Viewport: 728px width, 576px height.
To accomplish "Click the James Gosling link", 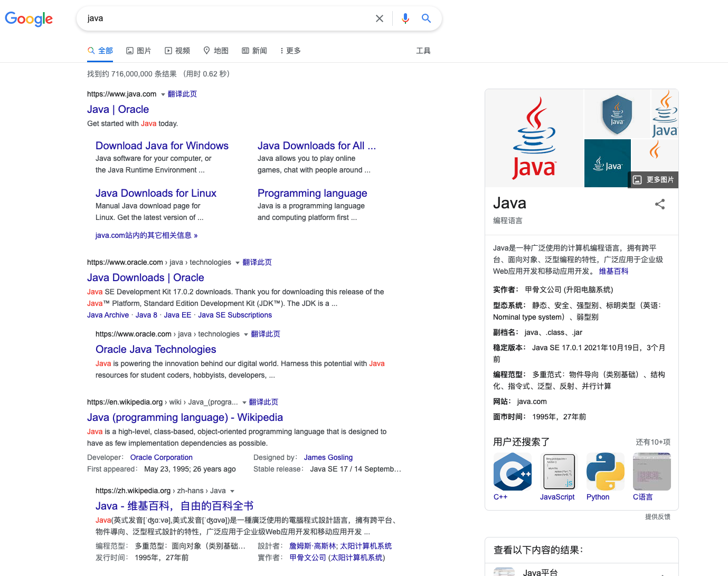I will click(x=328, y=457).
